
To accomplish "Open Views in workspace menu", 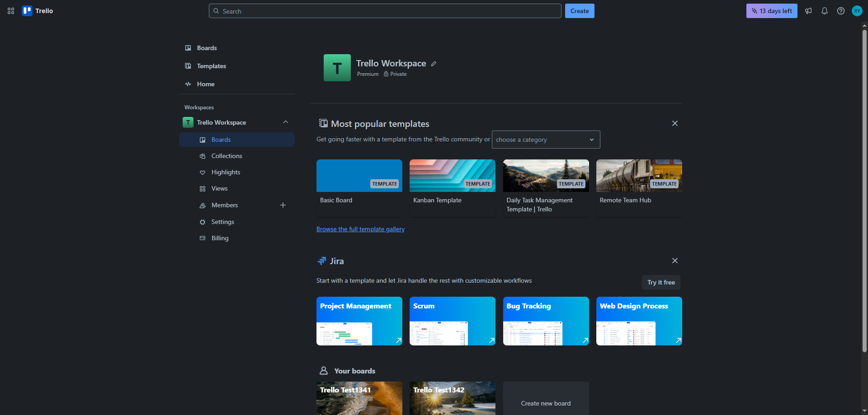I will [237, 188].
